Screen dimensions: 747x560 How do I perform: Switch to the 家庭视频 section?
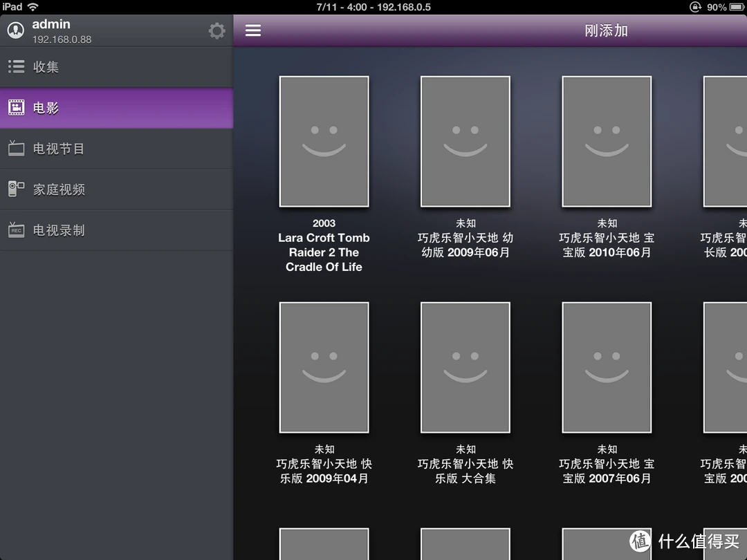(x=117, y=189)
